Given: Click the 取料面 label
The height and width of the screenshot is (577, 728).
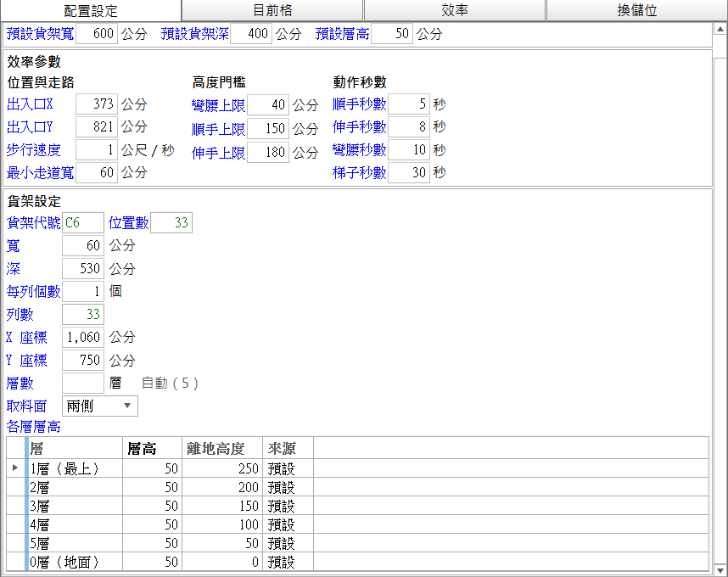Looking at the screenshot, I should 27,406.
